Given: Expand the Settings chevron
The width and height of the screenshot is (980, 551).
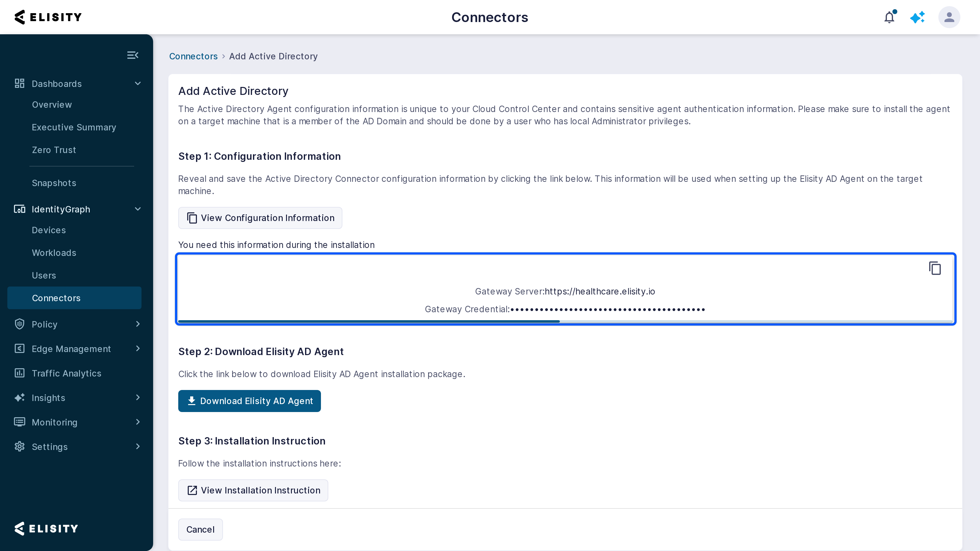Looking at the screenshot, I should click(x=138, y=446).
